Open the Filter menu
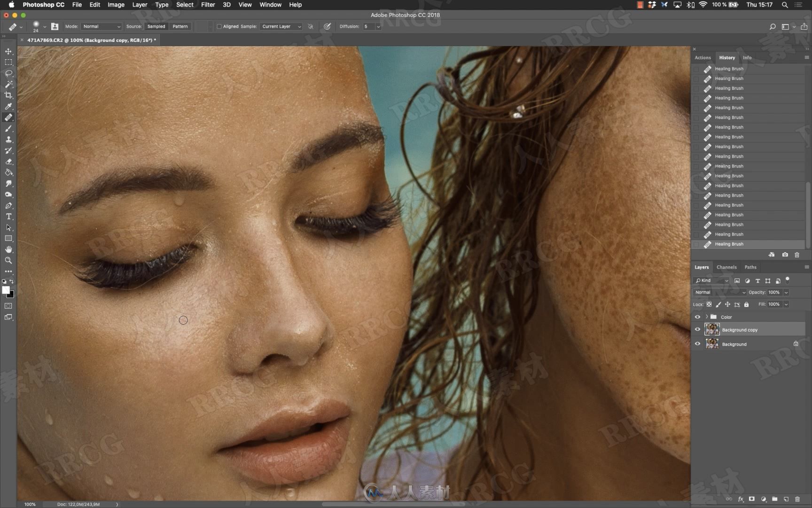Viewport: 812px width, 508px height. click(x=208, y=5)
